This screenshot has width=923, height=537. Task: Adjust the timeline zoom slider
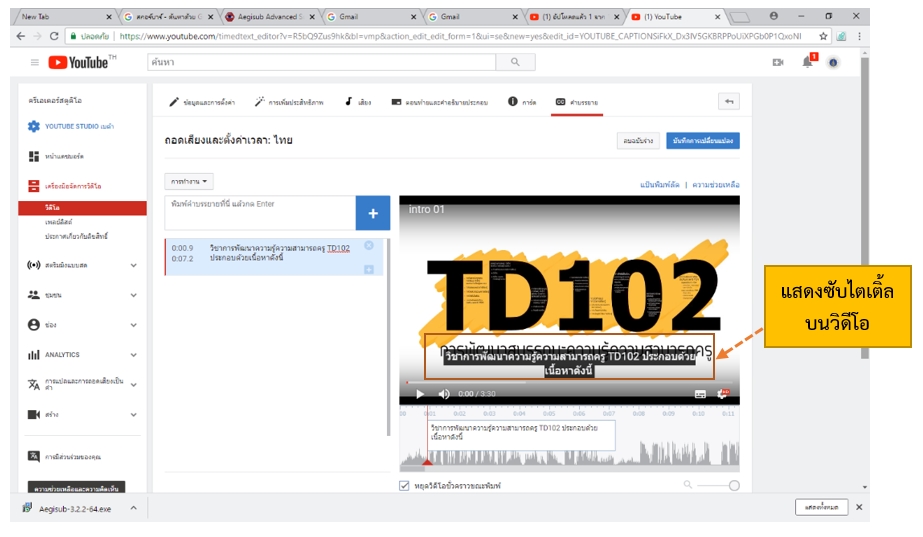pyautogui.click(x=734, y=485)
